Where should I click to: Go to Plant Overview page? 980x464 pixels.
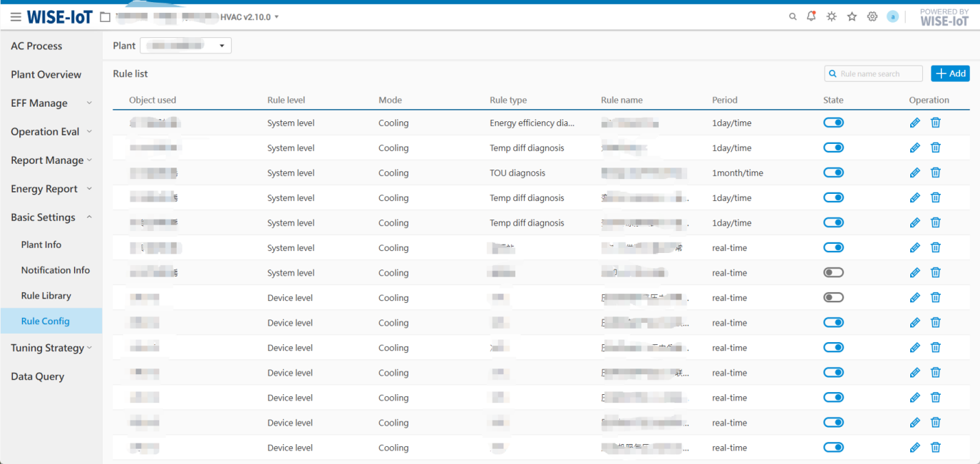pos(46,75)
